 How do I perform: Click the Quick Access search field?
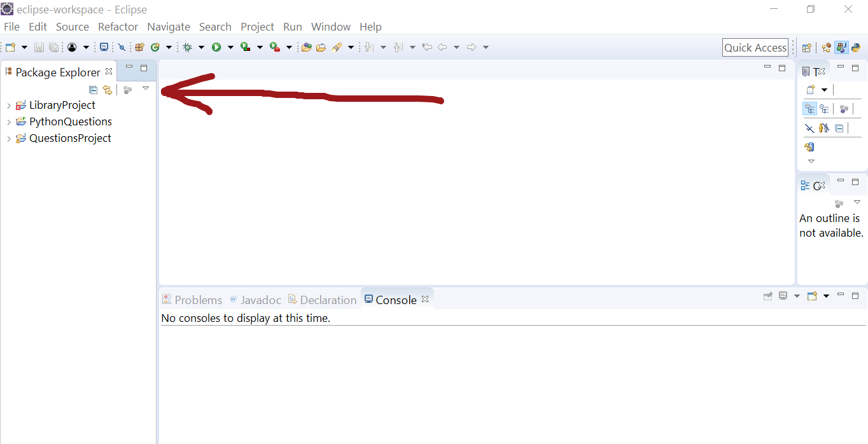(x=755, y=48)
